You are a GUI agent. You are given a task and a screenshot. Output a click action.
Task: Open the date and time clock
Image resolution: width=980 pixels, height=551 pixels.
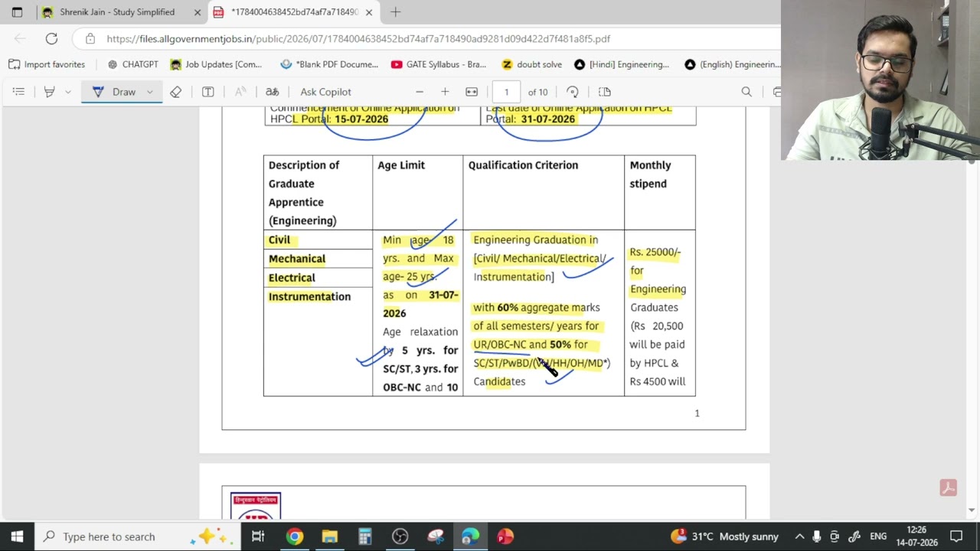click(916, 536)
